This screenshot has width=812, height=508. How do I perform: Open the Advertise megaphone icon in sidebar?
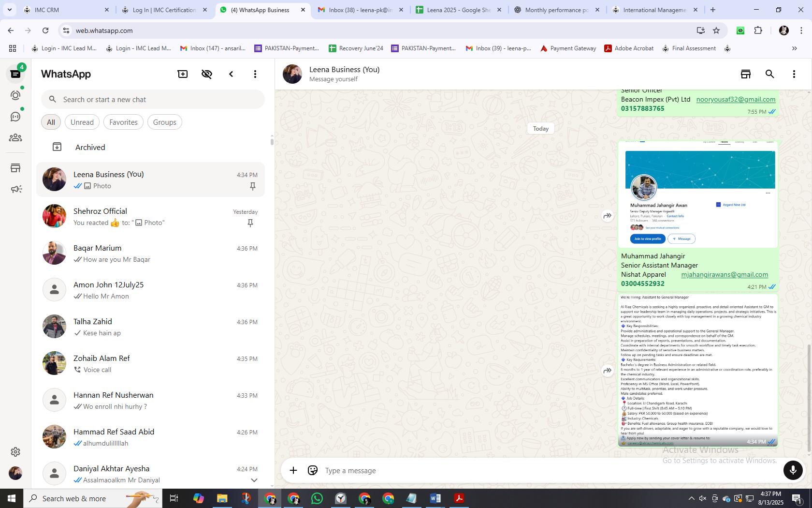(15, 189)
